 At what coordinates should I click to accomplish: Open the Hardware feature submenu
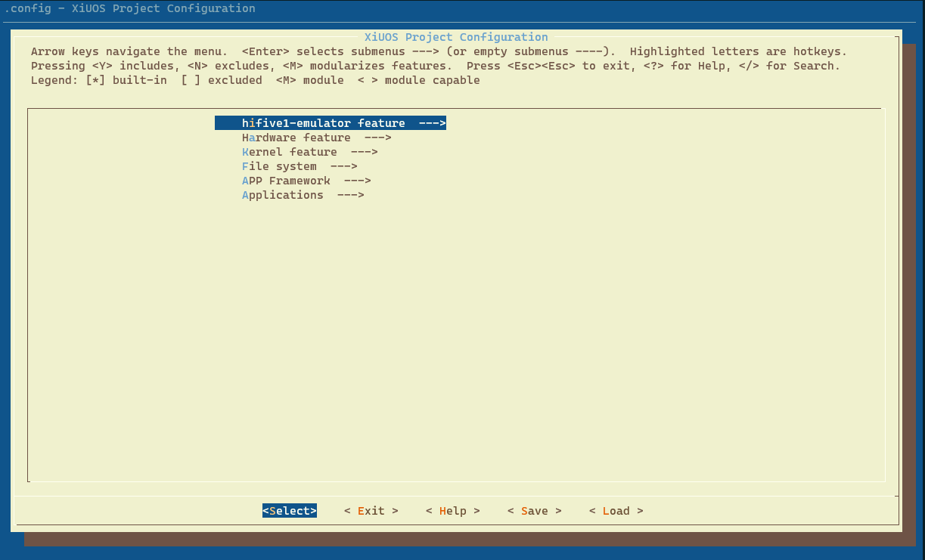pyautogui.click(x=316, y=138)
